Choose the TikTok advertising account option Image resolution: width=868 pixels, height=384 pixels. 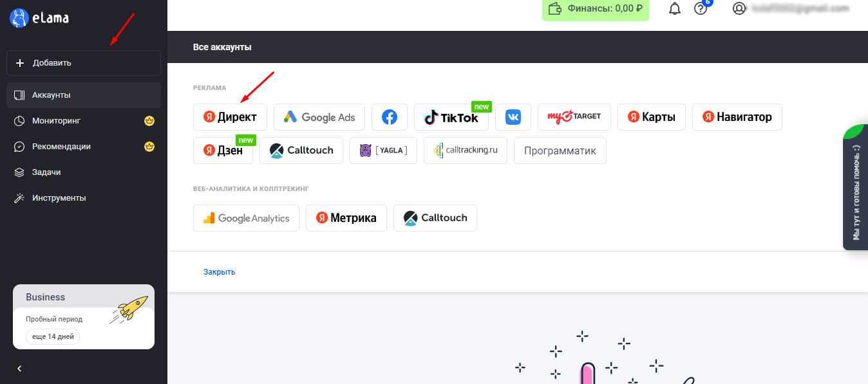[x=451, y=118]
